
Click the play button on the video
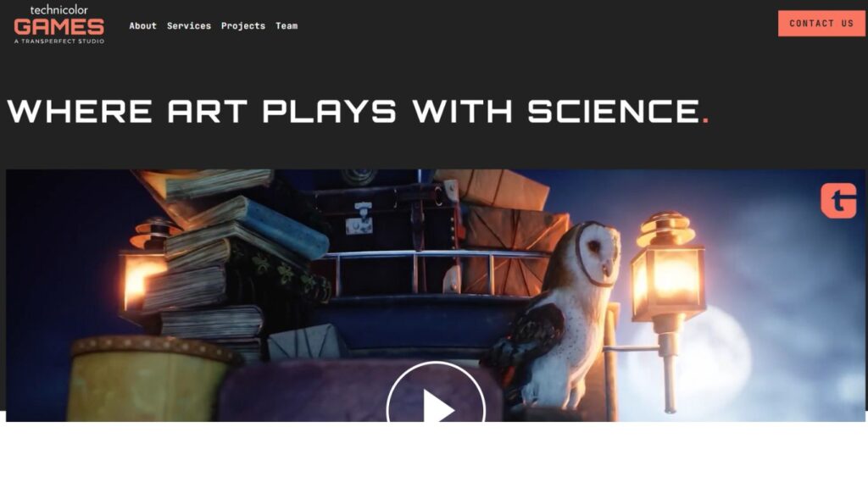coord(436,393)
